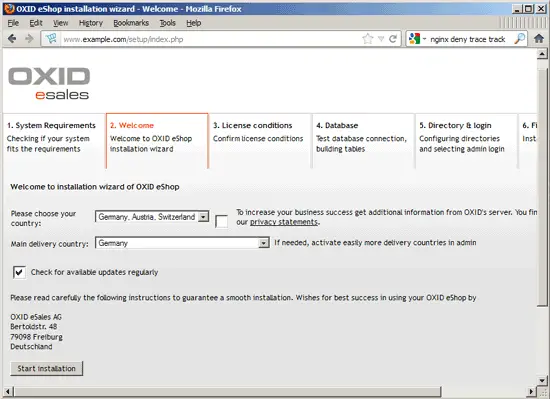Open the Help menu

click(194, 23)
